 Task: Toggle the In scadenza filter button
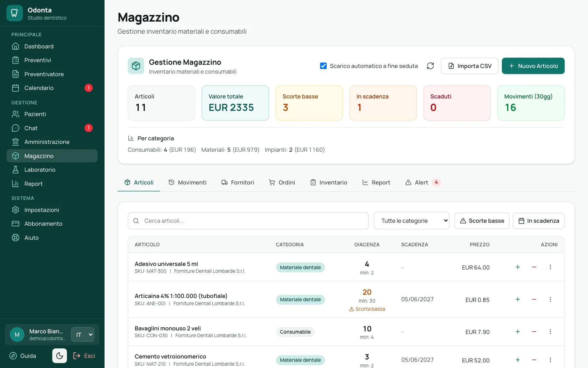point(539,221)
